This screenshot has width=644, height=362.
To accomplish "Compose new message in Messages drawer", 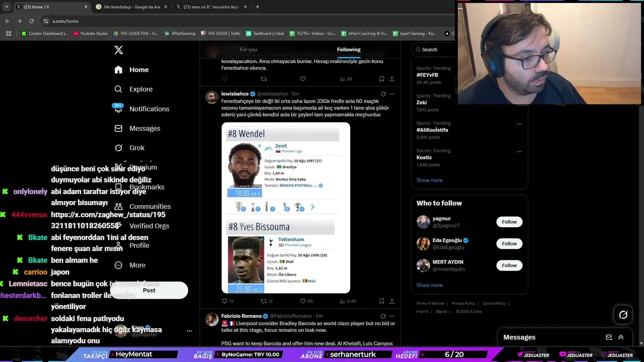I will pos(609,337).
